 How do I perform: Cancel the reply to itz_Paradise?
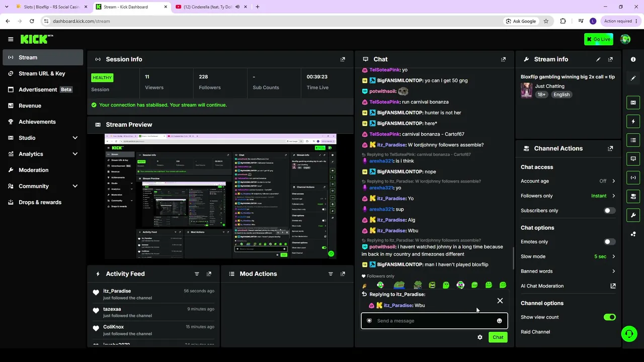click(x=500, y=301)
